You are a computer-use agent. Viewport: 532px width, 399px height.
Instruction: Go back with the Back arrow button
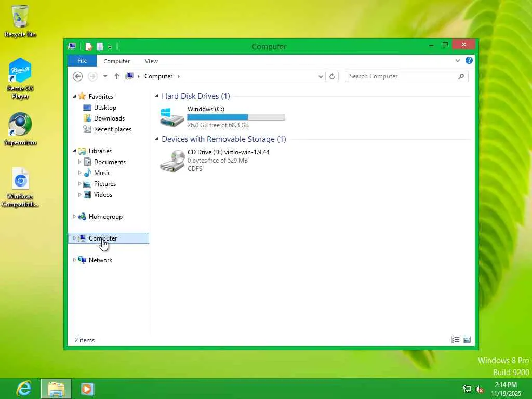click(x=78, y=76)
